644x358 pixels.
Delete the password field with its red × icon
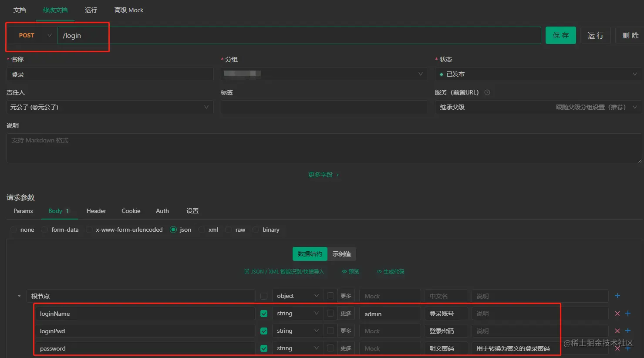pyautogui.click(x=617, y=348)
